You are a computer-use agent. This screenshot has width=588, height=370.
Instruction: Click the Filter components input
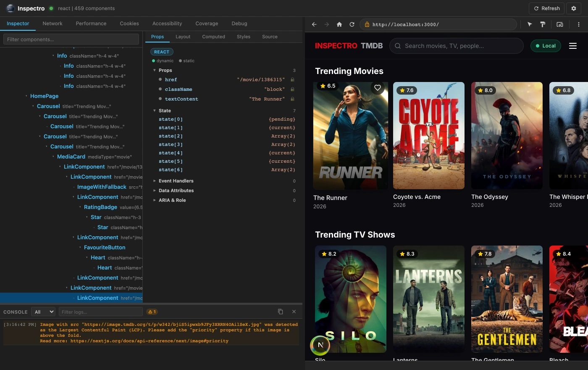coord(71,39)
